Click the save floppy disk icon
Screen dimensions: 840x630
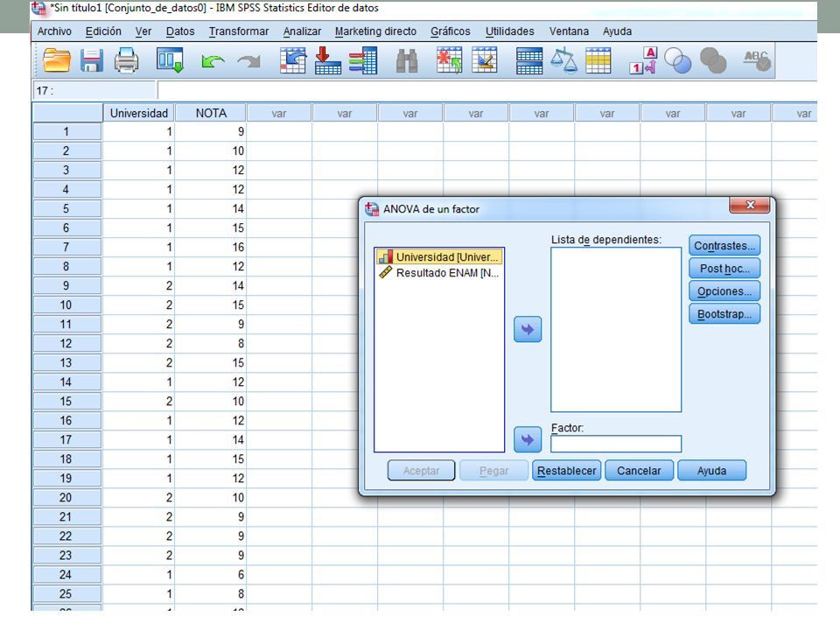[92, 60]
